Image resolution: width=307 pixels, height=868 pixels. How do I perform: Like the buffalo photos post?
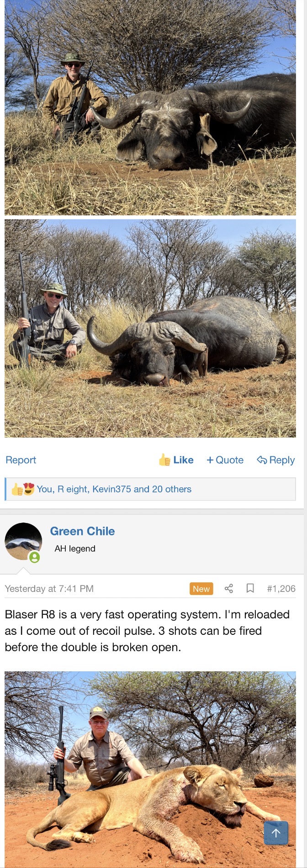click(176, 460)
